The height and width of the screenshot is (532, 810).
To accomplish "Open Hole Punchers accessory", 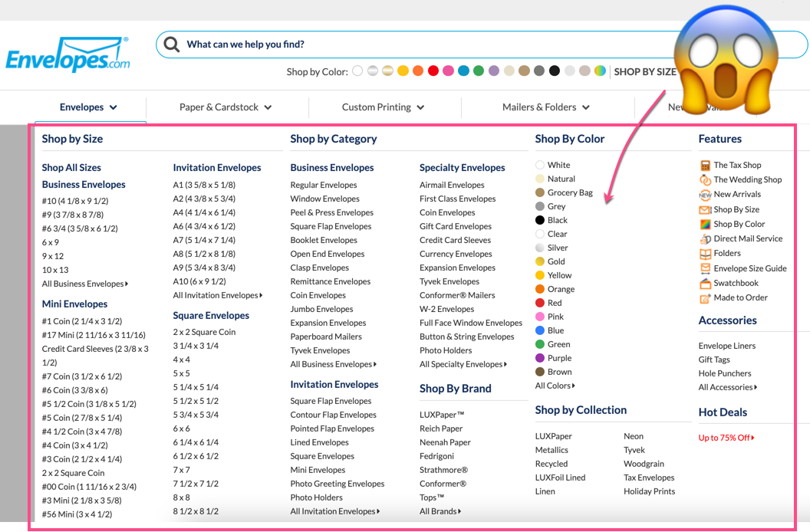I will click(x=725, y=373).
